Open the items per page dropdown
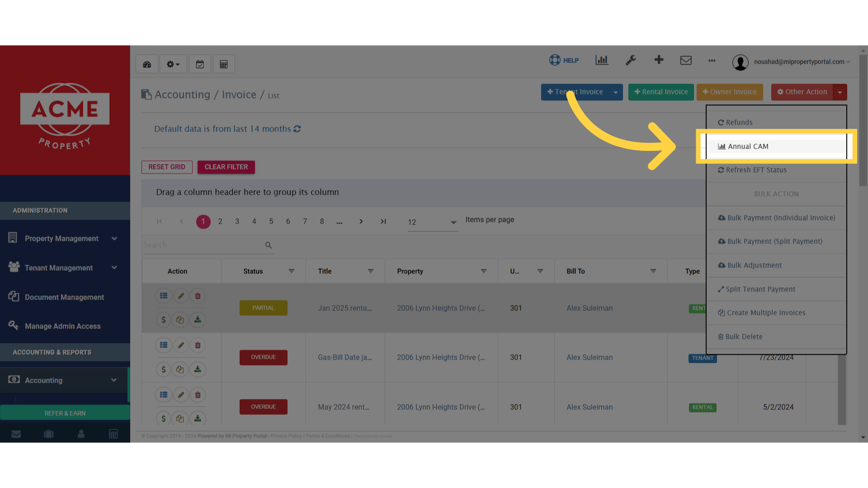Screen dimensions: 868x488 (x=453, y=222)
